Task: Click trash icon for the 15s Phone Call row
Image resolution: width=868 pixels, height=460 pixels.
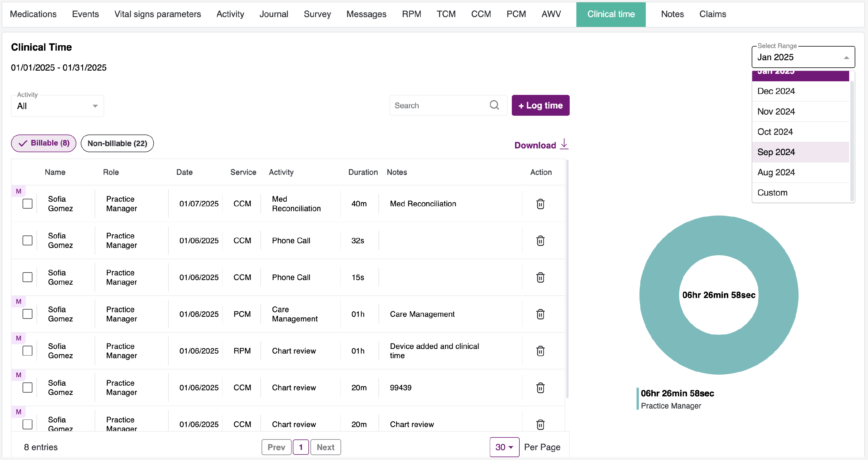Action: (540, 277)
